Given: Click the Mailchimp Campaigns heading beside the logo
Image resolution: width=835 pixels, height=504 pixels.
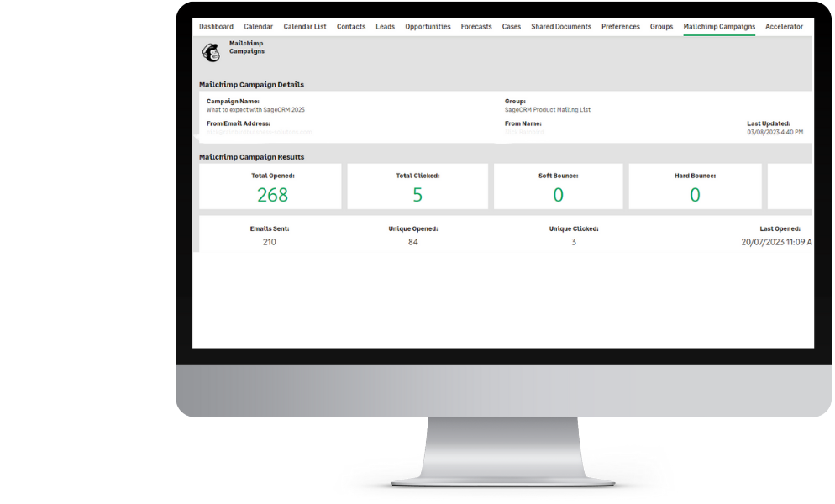Looking at the screenshot, I should (247, 47).
